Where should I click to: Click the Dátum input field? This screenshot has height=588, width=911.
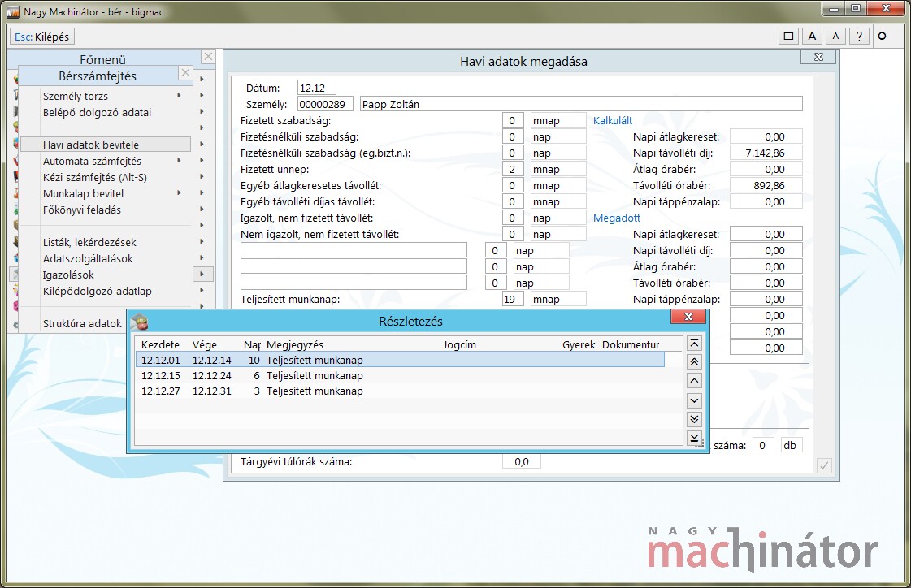tap(317, 88)
